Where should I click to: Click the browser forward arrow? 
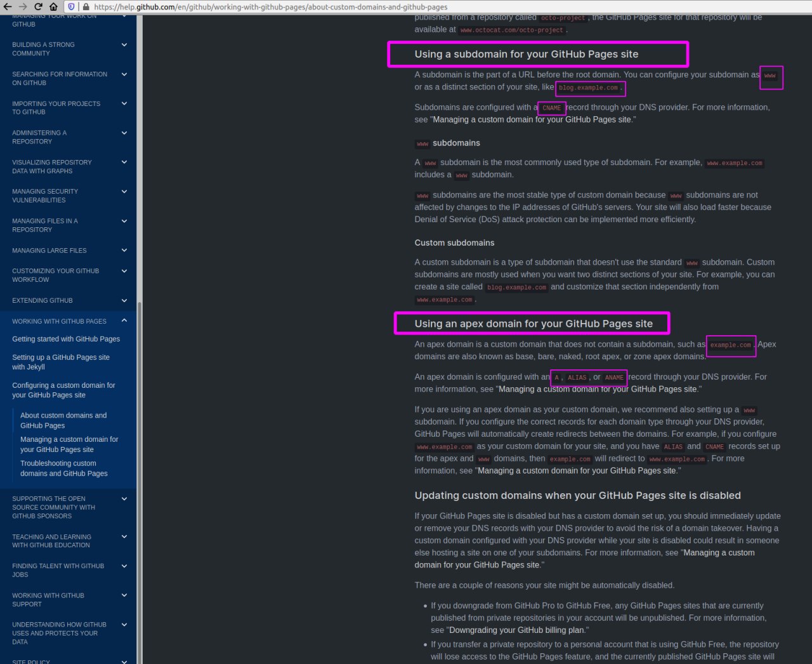pos(23,6)
